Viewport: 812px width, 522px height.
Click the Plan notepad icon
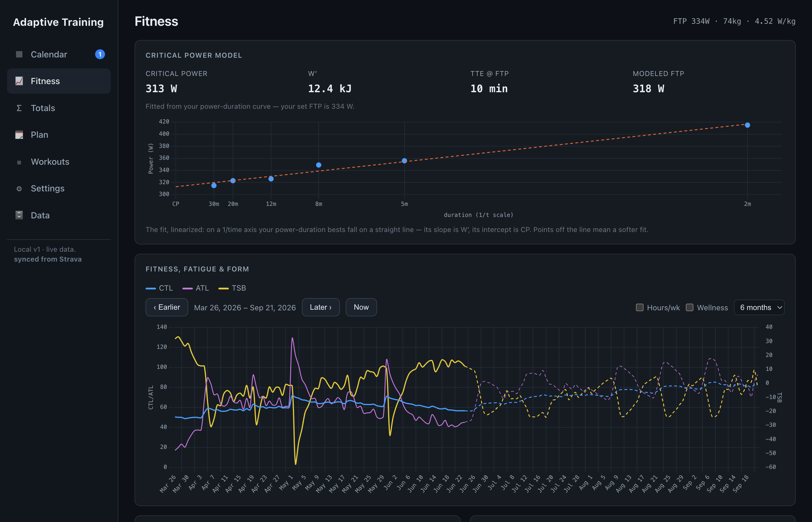pyautogui.click(x=19, y=135)
